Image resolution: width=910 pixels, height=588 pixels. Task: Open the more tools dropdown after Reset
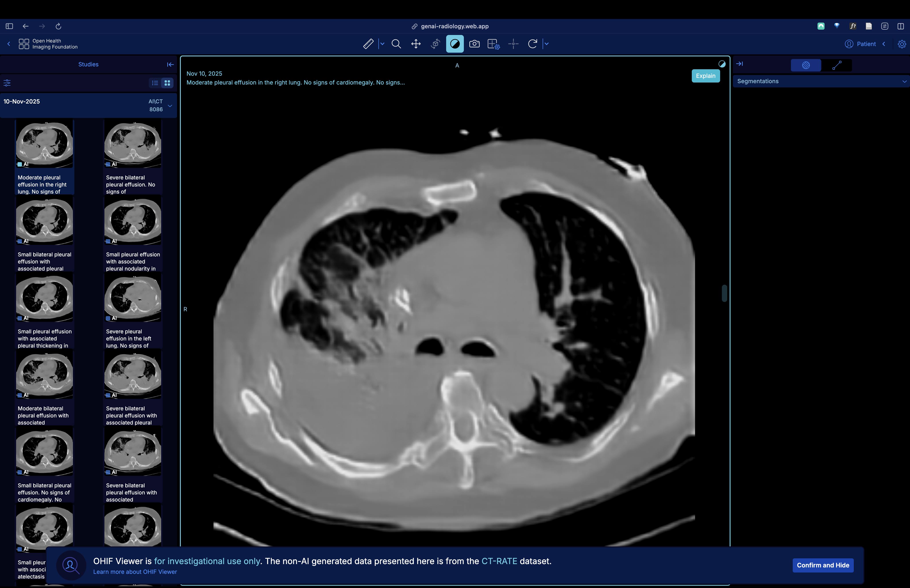pyautogui.click(x=546, y=44)
